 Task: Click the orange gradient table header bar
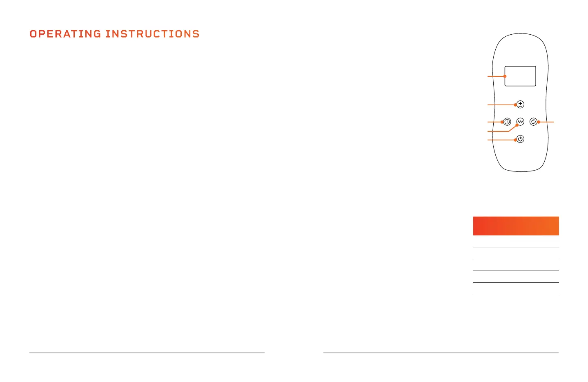(x=516, y=226)
